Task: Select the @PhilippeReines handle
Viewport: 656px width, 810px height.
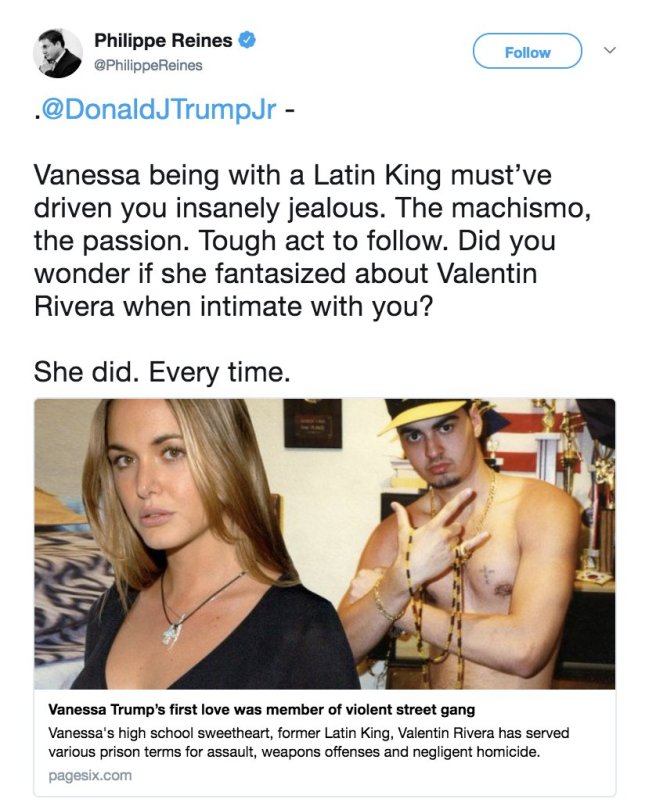Action: [x=148, y=65]
